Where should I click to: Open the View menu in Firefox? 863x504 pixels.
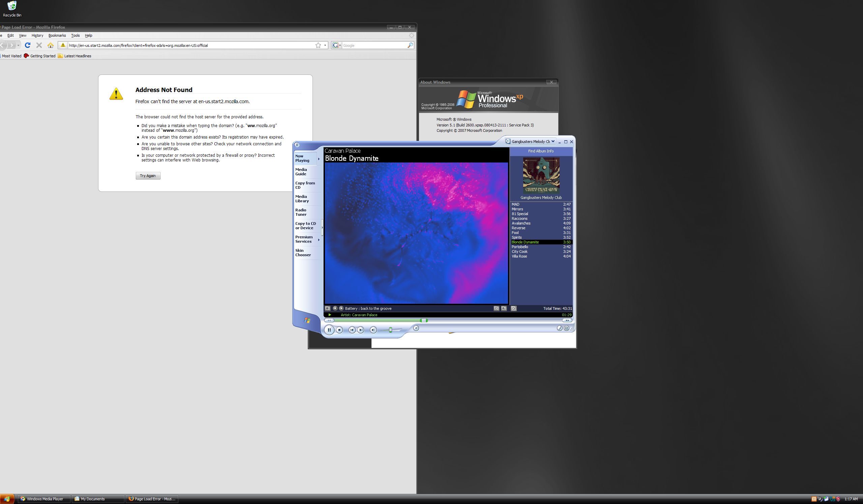[x=23, y=35]
